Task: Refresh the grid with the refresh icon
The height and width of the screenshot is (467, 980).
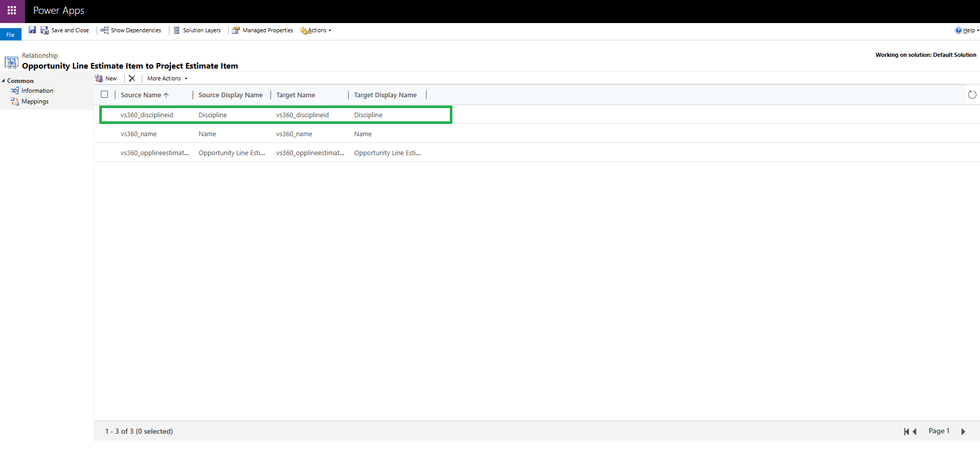Action: point(972,95)
